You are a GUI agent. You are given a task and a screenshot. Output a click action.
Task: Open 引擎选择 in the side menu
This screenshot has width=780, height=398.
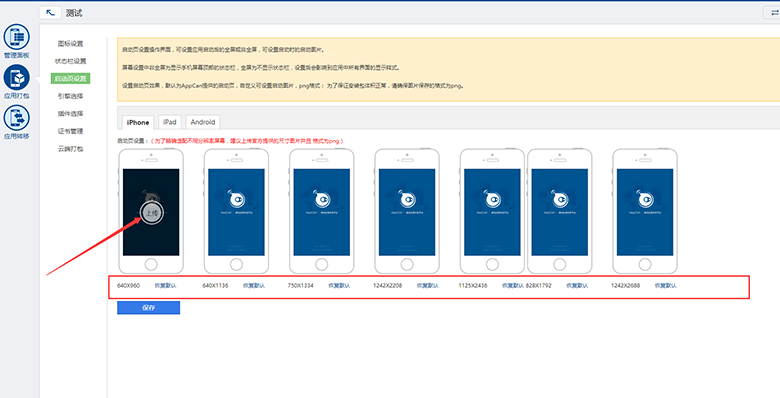point(70,96)
